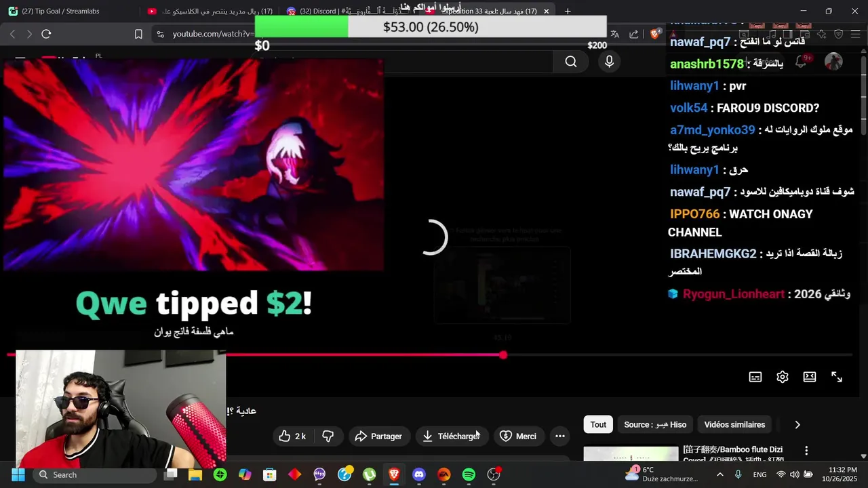Click the Merci button
Image resolution: width=868 pixels, height=488 pixels.
click(x=518, y=436)
